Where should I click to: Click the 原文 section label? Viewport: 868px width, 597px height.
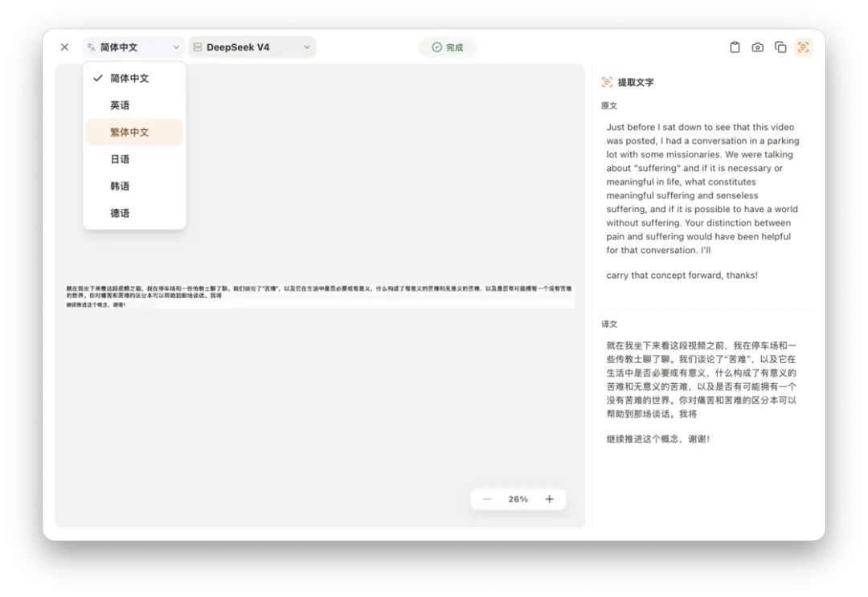[609, 106]
